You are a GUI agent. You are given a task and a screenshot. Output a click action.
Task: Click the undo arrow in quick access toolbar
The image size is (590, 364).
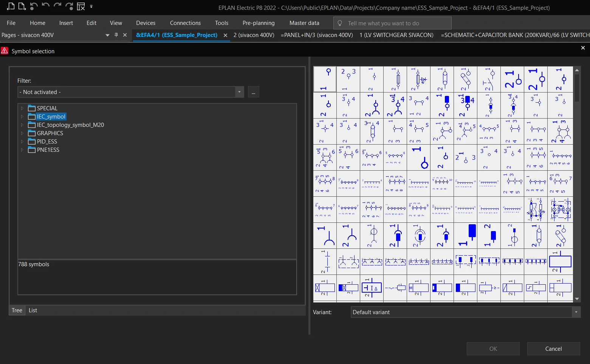[x=46, y=6]
